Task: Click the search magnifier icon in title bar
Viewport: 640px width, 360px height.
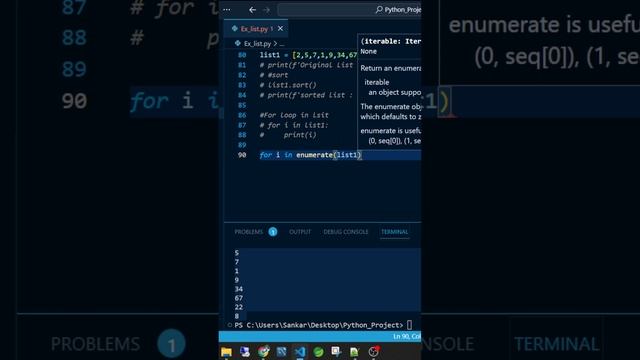Action: tap(379, 9)
